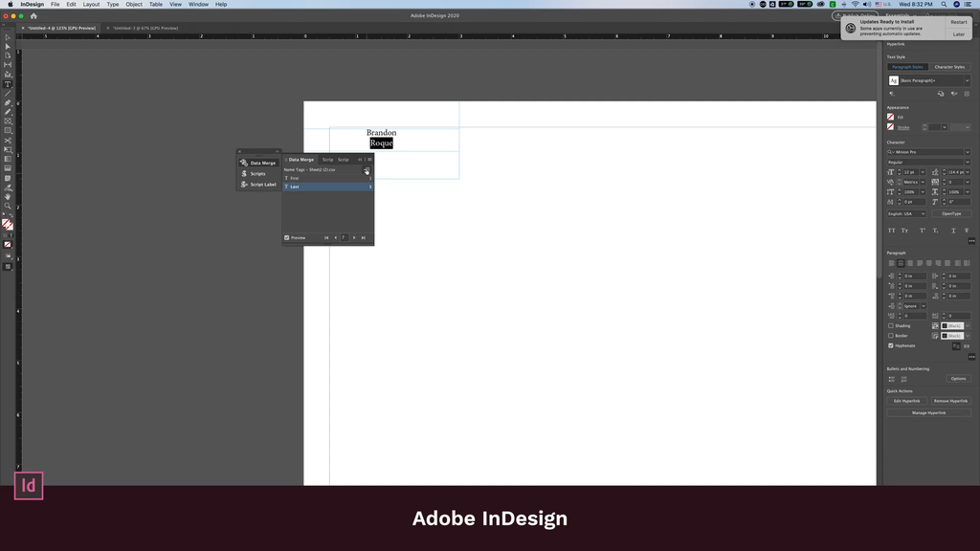
Task: Open the Data Merge panel flyout menu
Action: 368,160
